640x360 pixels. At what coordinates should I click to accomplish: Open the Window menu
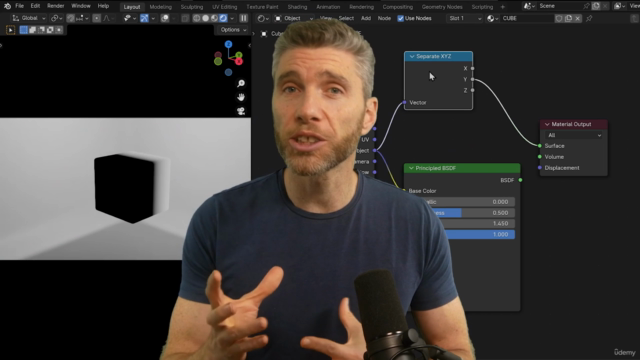81,6
